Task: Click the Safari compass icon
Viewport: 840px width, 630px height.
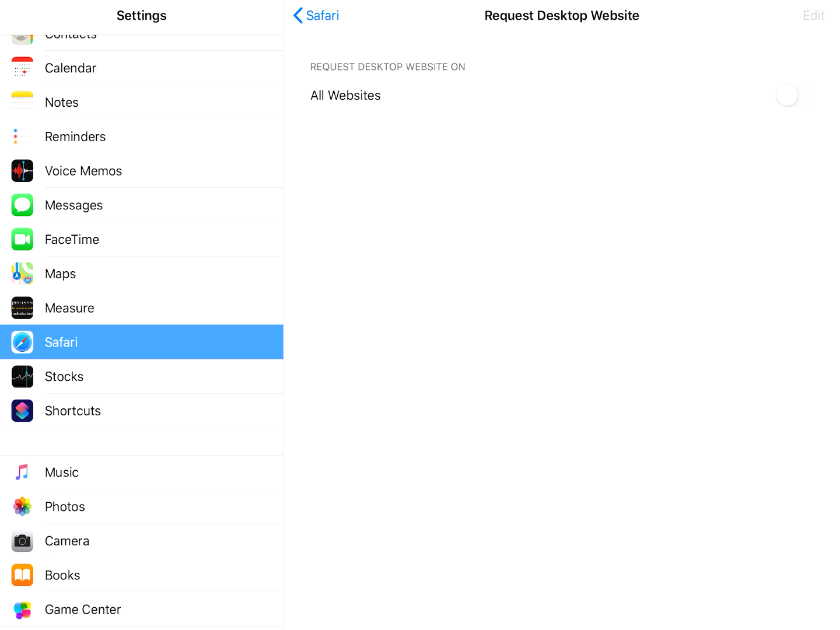Action: [22, 342]
